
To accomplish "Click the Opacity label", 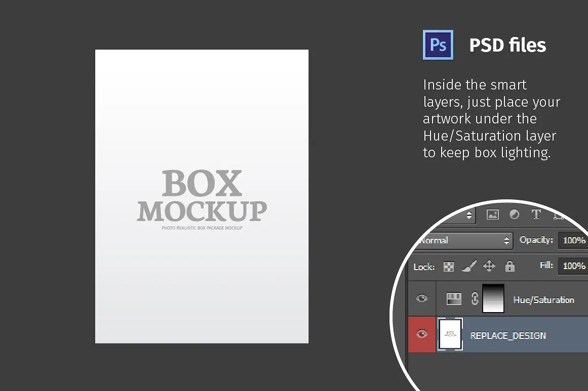I will 536,240.
